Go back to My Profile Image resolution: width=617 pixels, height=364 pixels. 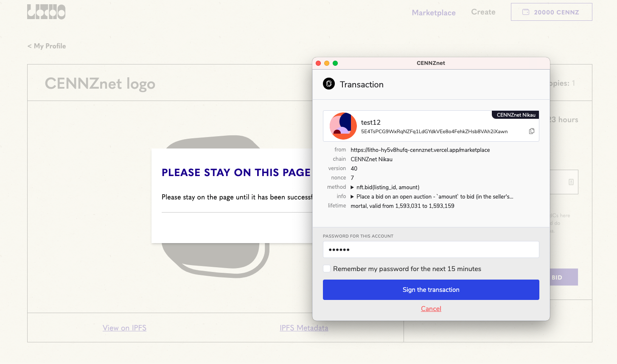pos(47,46)
